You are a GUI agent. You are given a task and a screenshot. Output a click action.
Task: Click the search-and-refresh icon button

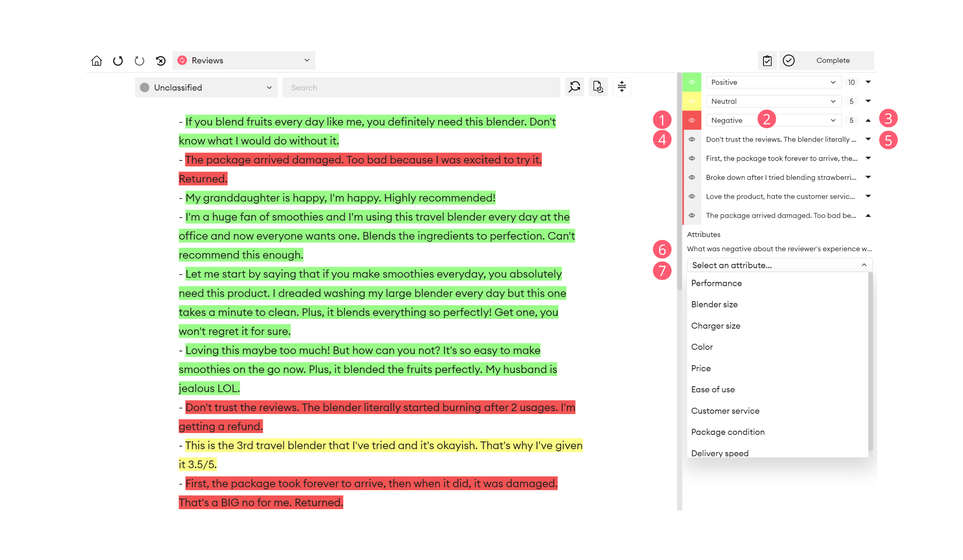click(575, 87)
